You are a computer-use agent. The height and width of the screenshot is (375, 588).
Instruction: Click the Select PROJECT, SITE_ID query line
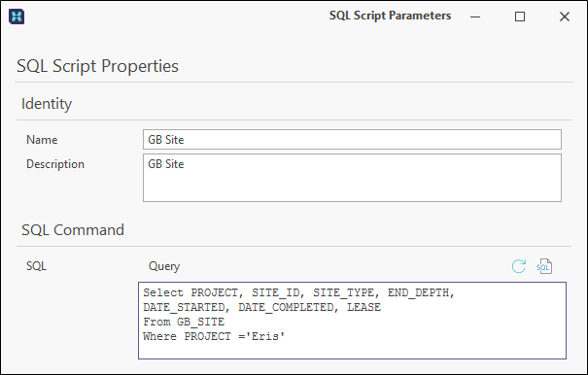point(298,292)
